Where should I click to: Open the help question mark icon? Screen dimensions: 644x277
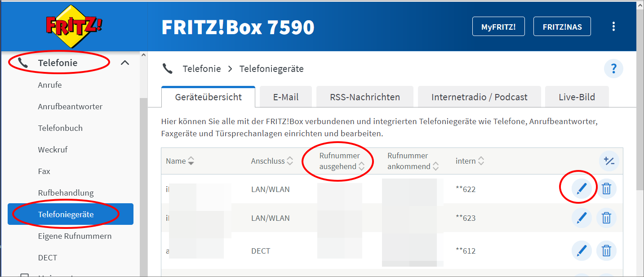[x=613, y=69]
